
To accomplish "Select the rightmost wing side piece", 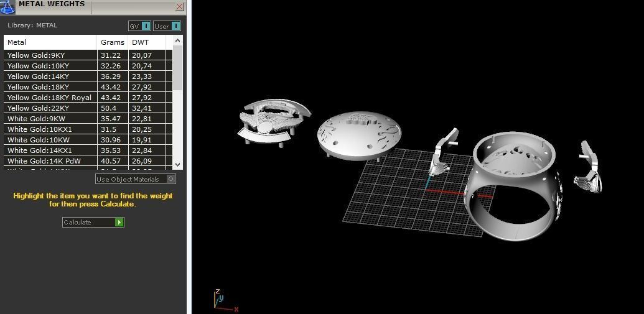I will pyautogui.click(x=589, y=167).
